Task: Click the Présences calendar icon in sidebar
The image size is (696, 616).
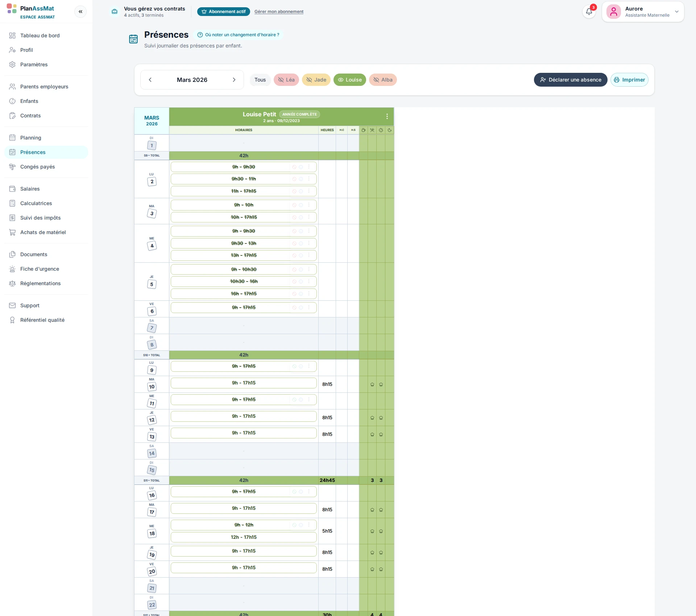Action: (x=12, y=152)
